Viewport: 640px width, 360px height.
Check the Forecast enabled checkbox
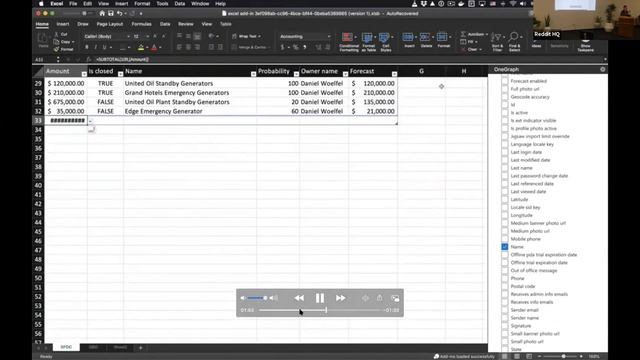(x=505, y=81)
